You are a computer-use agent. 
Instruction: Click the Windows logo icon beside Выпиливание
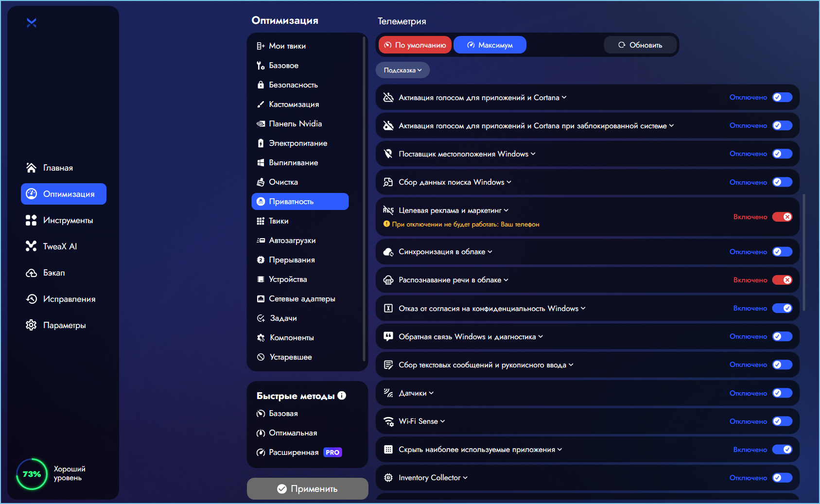tap(261, 162)
